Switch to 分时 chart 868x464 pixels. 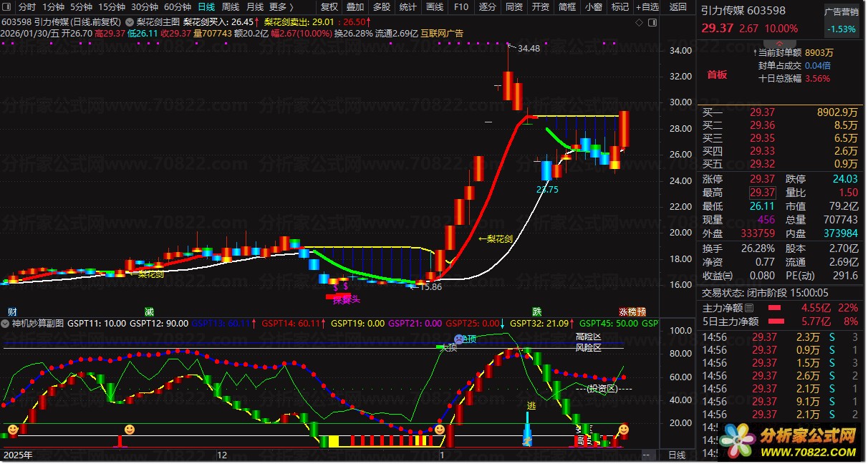(x=26, y=6)
